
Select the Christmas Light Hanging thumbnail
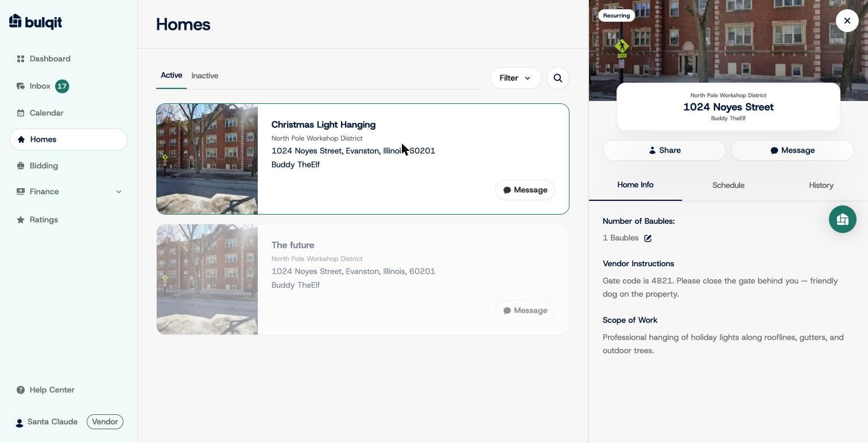click(207, 159)
